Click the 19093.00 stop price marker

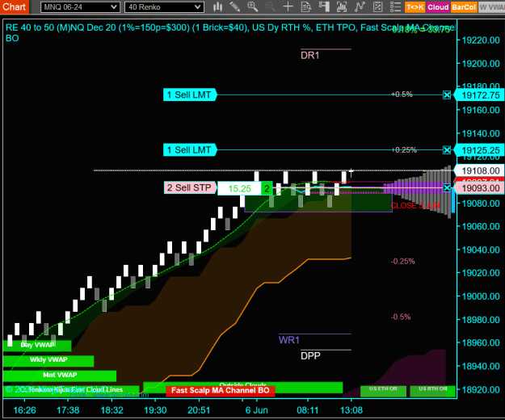coord(479,188)
